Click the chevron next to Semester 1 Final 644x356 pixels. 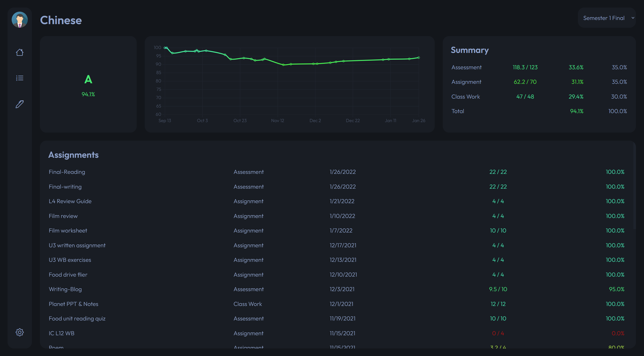633,18
